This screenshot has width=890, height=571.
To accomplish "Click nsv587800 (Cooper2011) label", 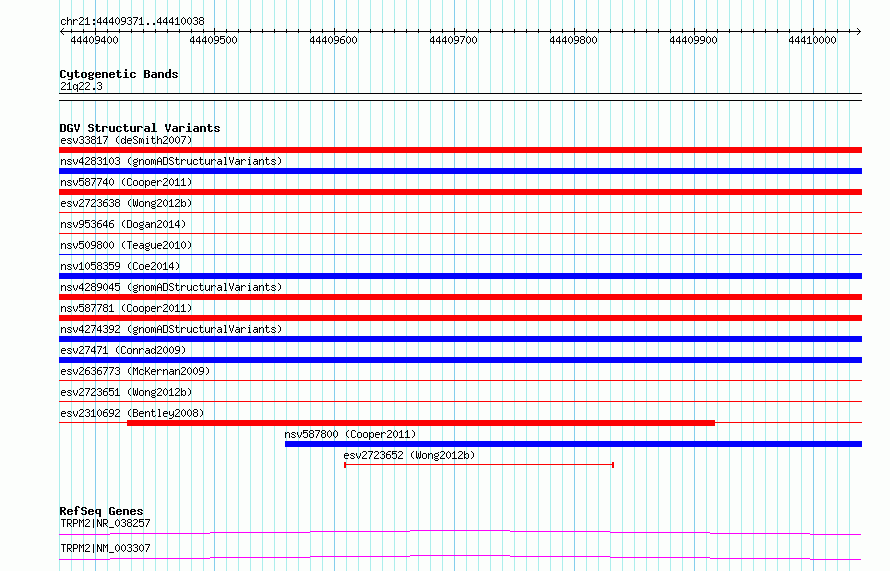I will pyautogui.click(x=350, y=434).
